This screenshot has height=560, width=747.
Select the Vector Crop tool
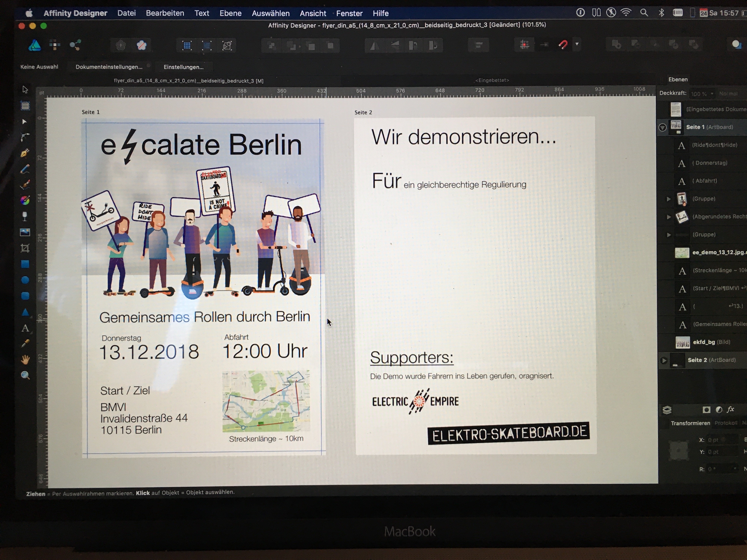(x=25, y=248)
